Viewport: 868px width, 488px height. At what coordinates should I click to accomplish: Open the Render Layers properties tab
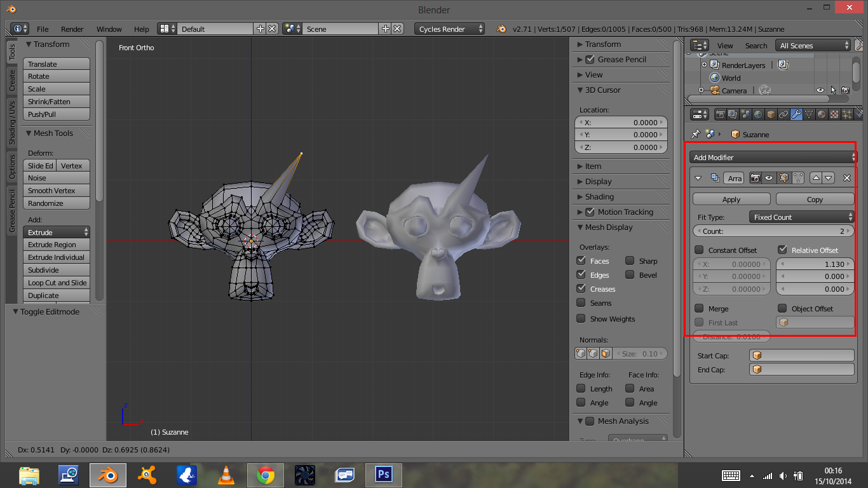point(732,114)
